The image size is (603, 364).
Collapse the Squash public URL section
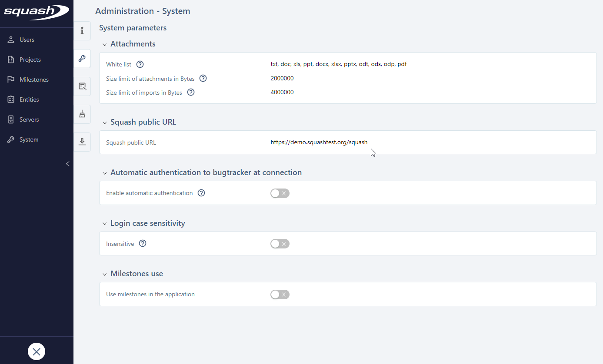(105, 122)
